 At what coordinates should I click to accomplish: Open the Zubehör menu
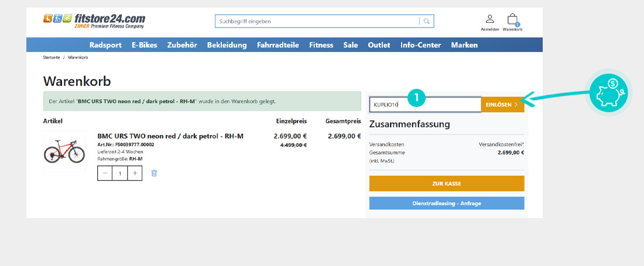[x=182, y=45]
